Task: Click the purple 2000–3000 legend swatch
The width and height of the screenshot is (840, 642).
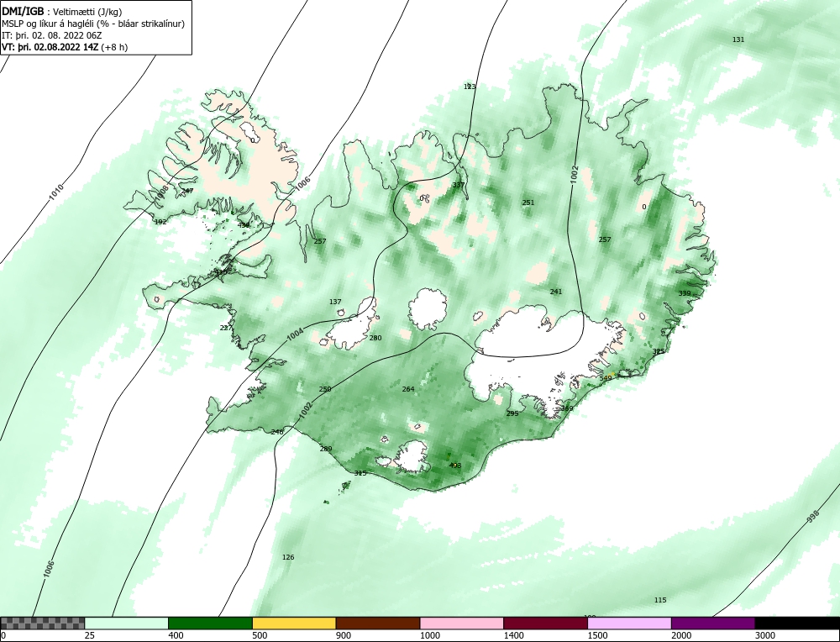Action: [713, 623]
